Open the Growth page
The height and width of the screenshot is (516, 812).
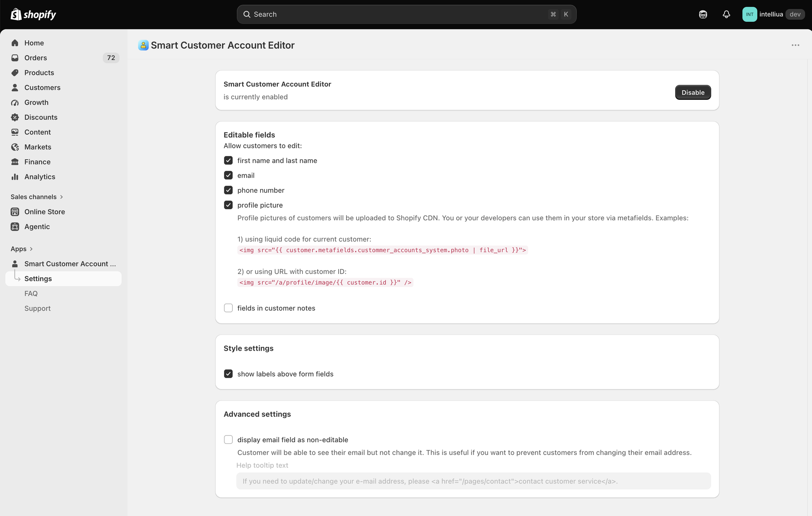point(63,102)
